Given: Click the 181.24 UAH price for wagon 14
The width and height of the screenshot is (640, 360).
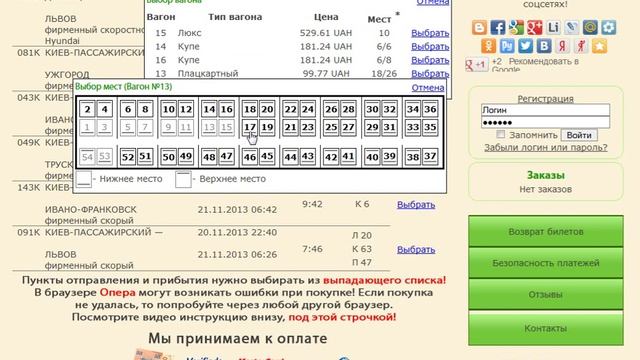Looking at the screenshot, I should (x=326, y=47).
